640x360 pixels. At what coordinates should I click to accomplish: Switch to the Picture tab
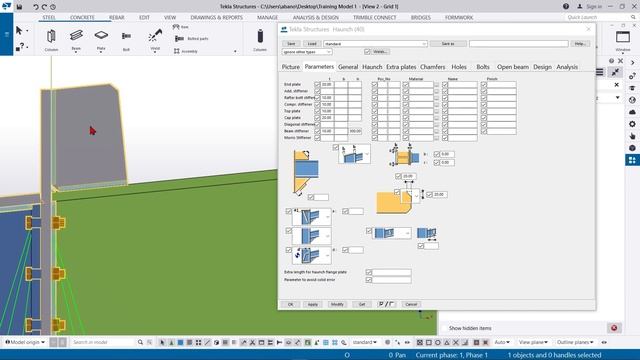291,67
